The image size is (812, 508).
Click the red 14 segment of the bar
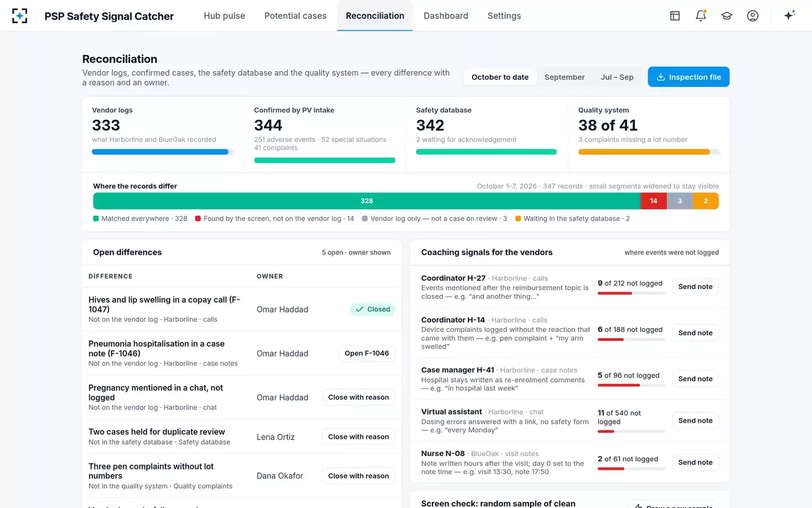654,201
